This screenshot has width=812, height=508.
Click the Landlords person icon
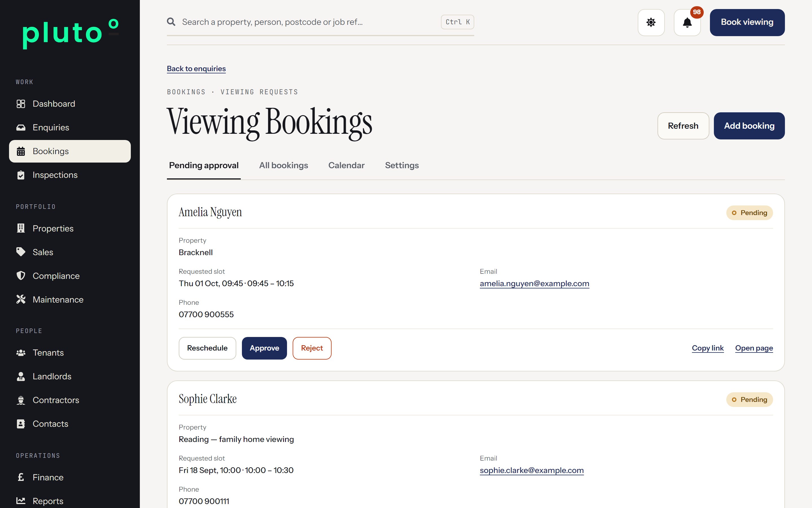tap(21, 376)
